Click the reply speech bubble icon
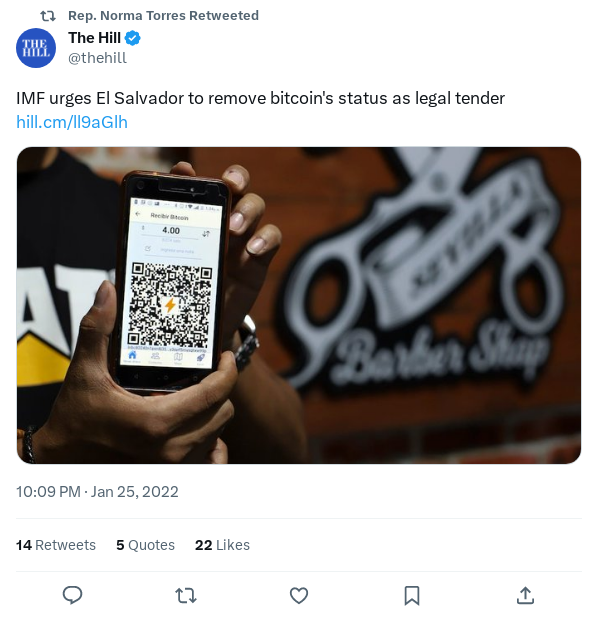This screenshot has height=619, width=598. coord(72,595)
